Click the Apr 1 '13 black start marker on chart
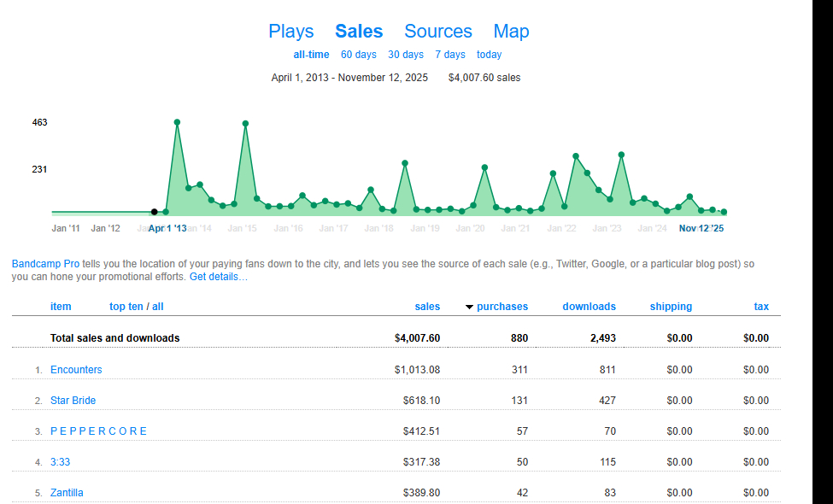The height and width of the screenshot is (504, 833). (154, 212)
